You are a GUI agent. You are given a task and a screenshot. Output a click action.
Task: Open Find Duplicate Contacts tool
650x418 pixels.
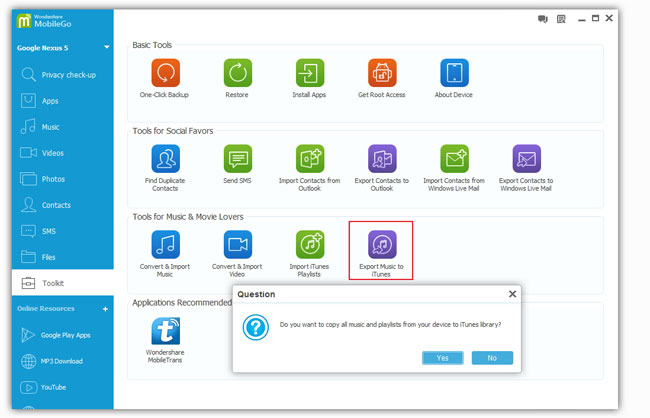165,159
